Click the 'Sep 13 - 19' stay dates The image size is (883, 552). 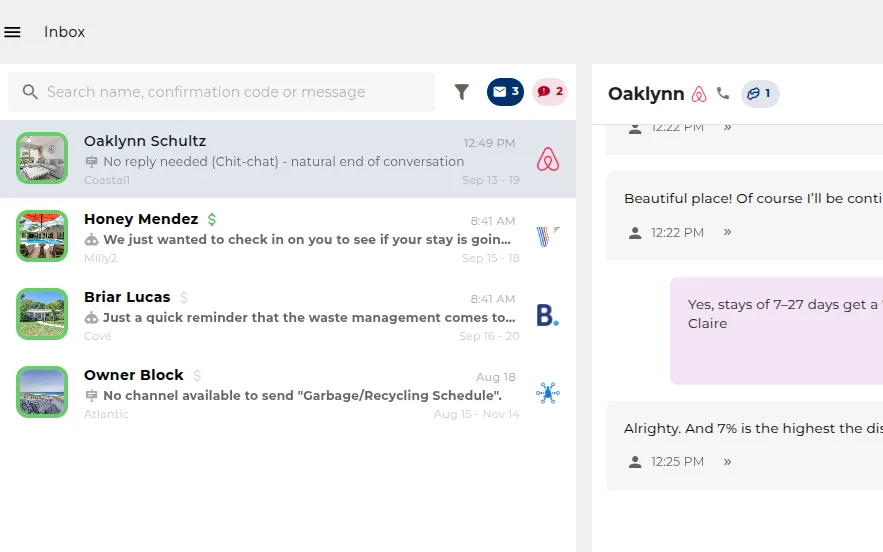tap(490, 180)
